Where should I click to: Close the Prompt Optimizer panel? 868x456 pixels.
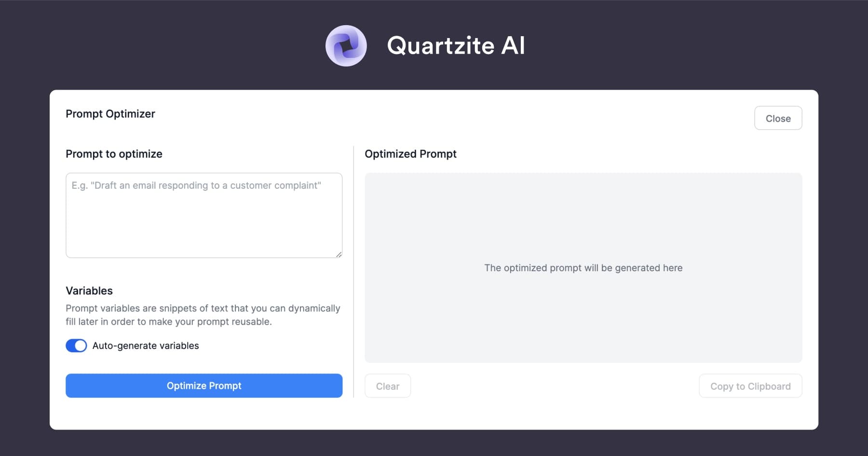(x=778, y=118)
